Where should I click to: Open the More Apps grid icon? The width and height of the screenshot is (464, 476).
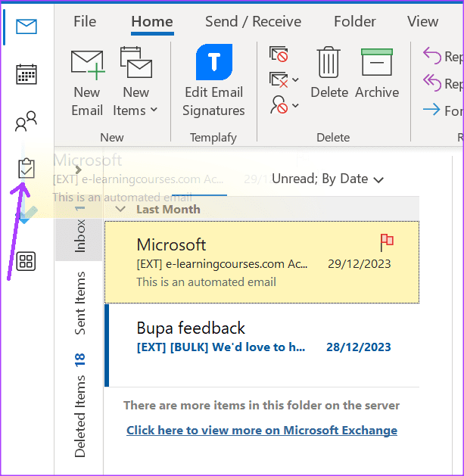tap(26, 261)
